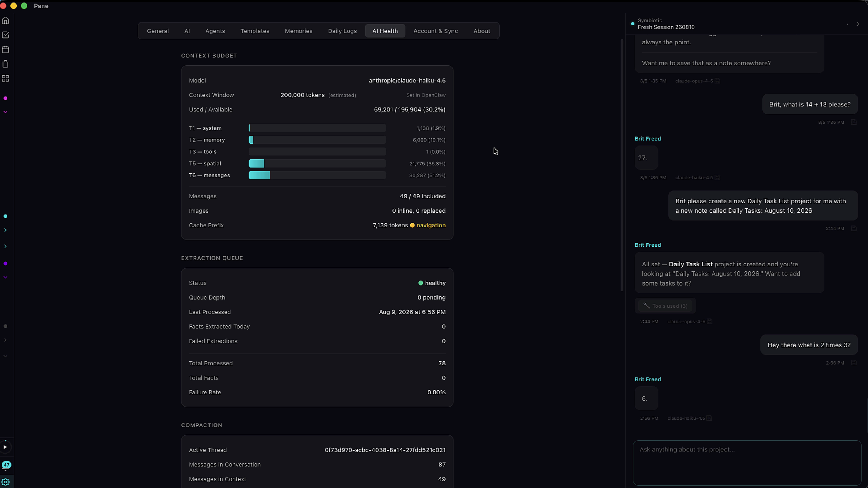
Task: Open the grid dashboard icon in the sidebar
Action: (5, 79)
